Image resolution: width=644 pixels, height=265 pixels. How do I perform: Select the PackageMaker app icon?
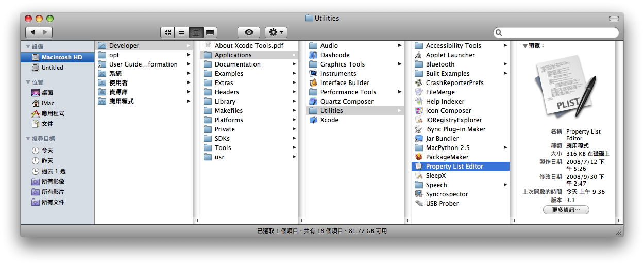point(418,157)
